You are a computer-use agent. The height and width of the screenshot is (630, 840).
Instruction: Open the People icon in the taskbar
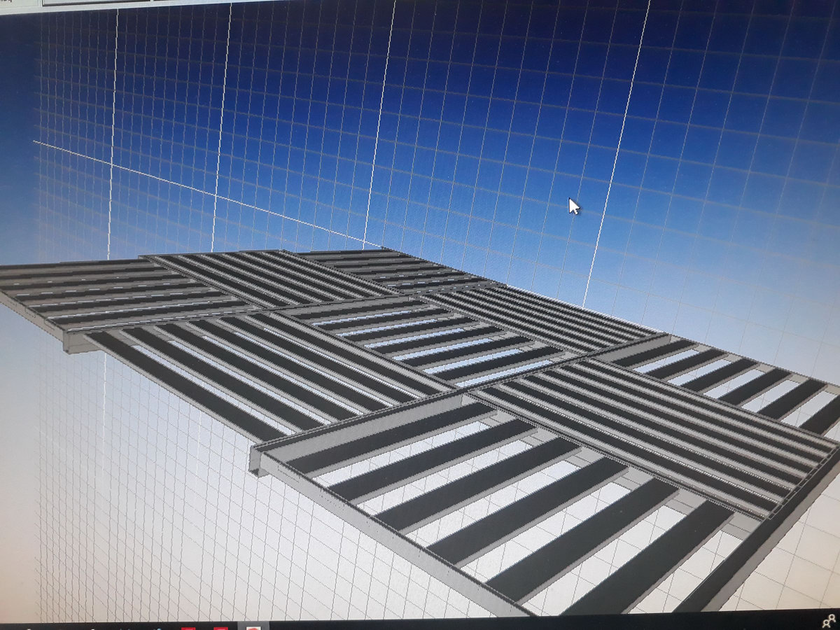[x=828, y=620]
